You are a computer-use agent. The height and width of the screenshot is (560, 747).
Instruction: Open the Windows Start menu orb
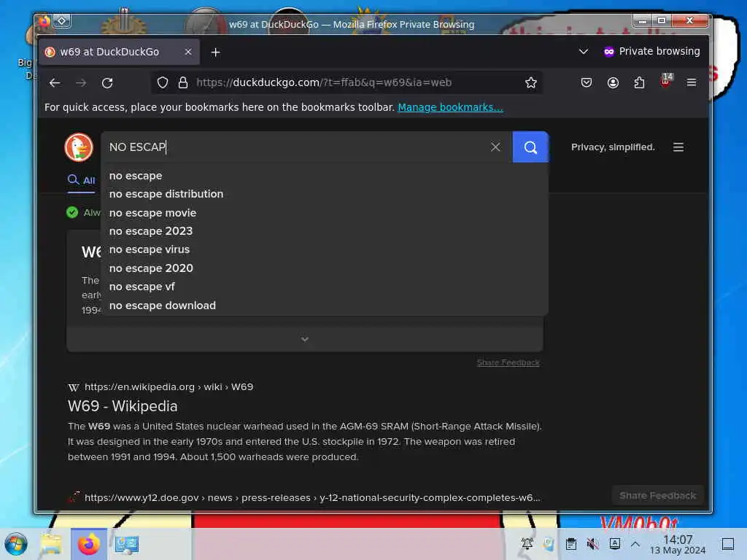(16, 544)
